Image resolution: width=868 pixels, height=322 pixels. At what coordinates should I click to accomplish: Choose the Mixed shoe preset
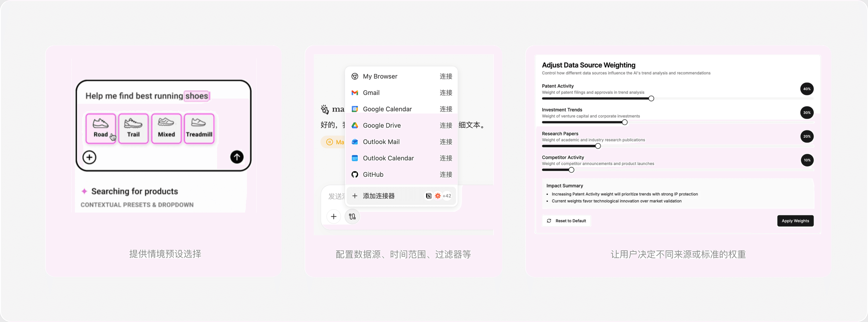pos(166,128)
